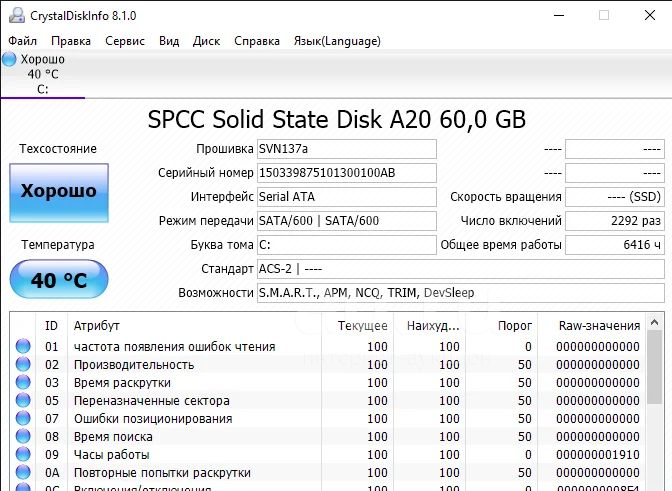This screenshot has width=672, height=491.
Task: Click the Общее время работы label
Action: pos(501,245)
